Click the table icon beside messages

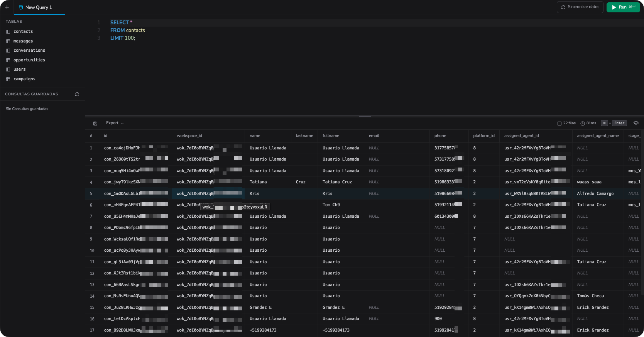(8, 41)
